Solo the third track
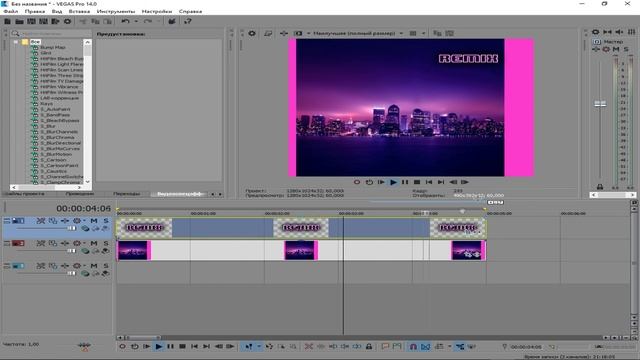This screenshot has width=640, height=360. [106, 266]
